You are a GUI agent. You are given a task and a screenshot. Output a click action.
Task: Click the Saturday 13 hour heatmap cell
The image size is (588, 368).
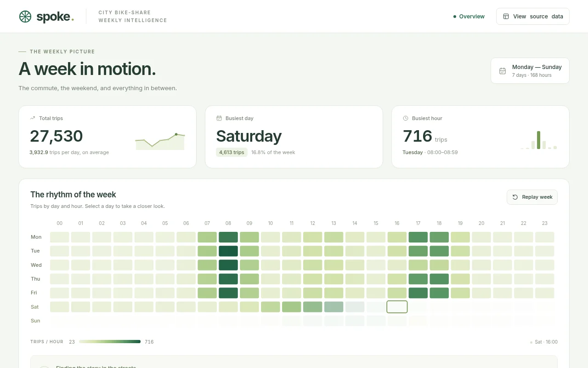(x=334, y=307)
